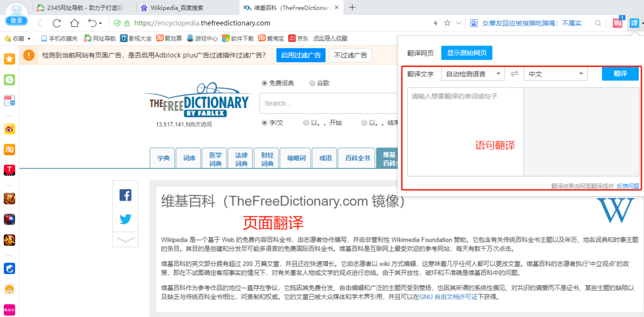Open the Weibo sidebar icon
644x317 pixels.
click(x=9, y=129)
